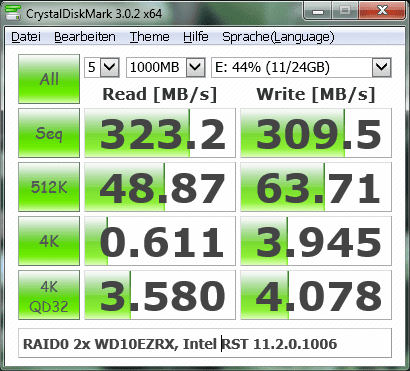
Task: Open the Sprache(Language) menu
Action: point(278,37)
